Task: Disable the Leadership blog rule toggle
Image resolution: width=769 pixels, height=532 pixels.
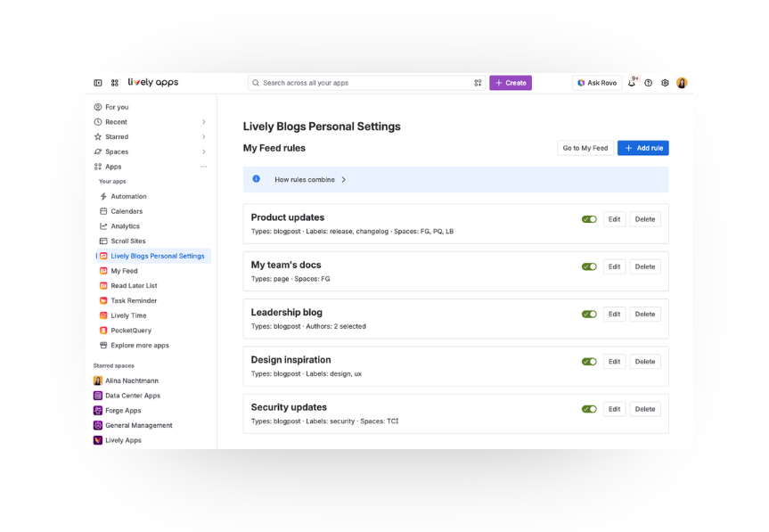Action: [589, 315]
